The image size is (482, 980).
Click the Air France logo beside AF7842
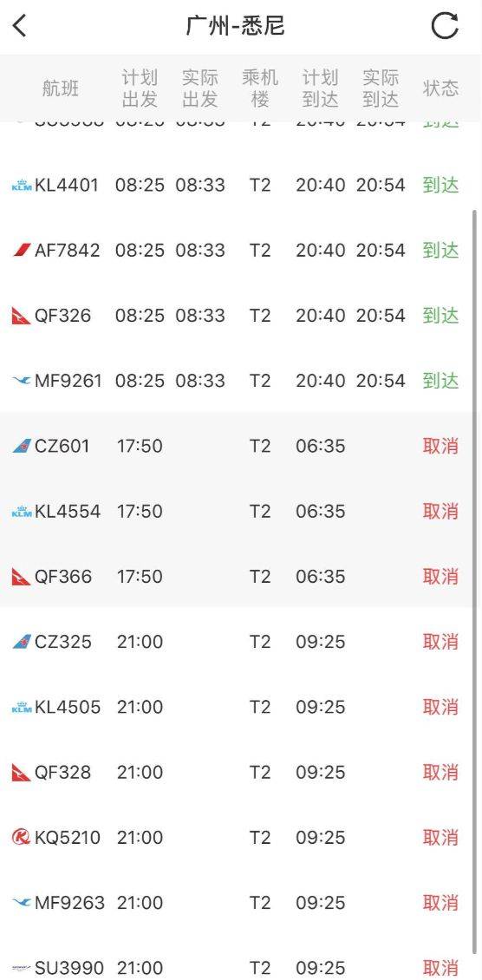point(21,250)
